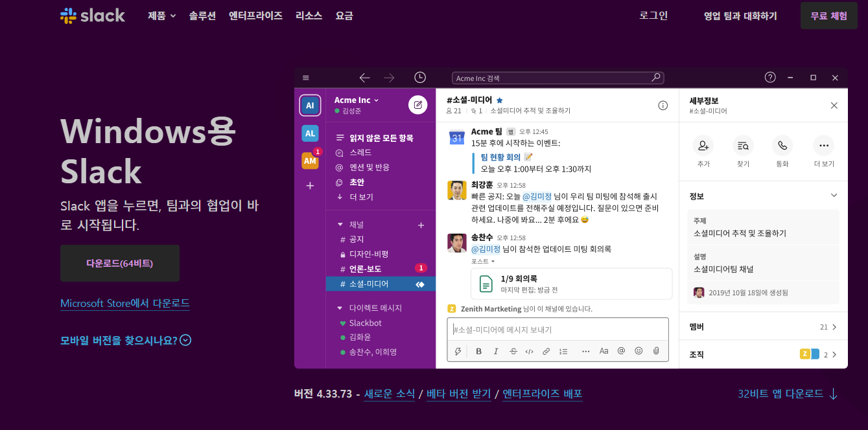Open the 리소스 menu item
The height and width of the screenshot is (430, 868).
pyautogui.click(x=309, y=16)
